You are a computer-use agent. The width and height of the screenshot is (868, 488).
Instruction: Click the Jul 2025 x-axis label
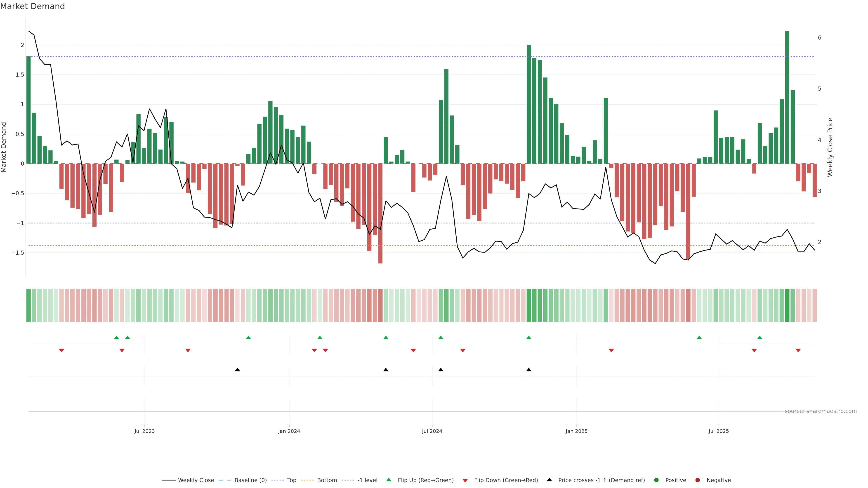[718, 431]
